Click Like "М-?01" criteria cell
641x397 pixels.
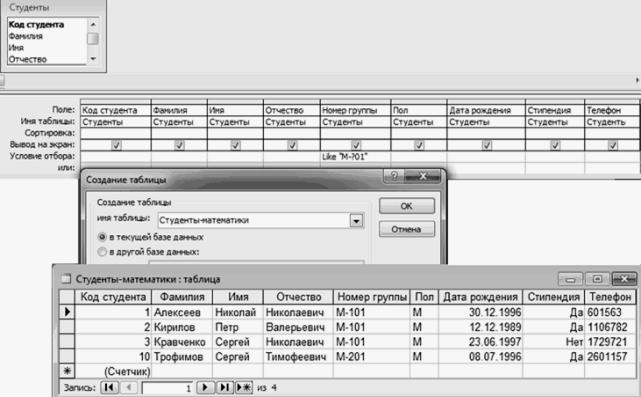(355, 157)
